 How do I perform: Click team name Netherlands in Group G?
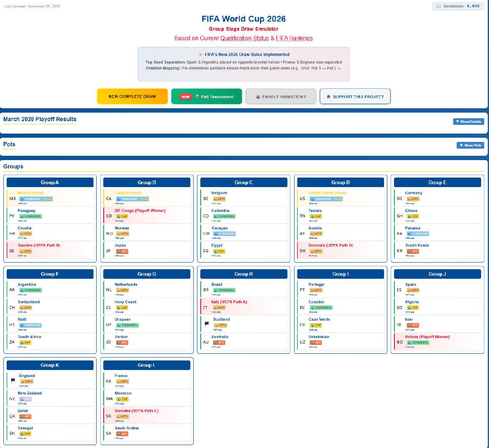126,284
